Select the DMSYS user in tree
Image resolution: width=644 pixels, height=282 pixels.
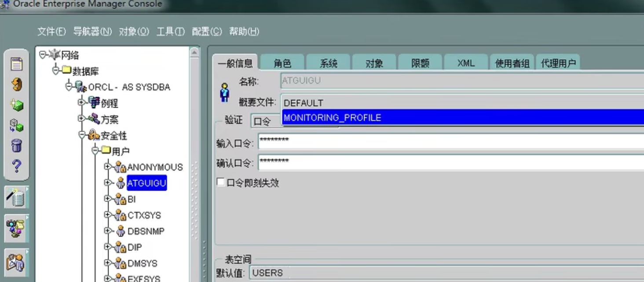tap(143, 263)
